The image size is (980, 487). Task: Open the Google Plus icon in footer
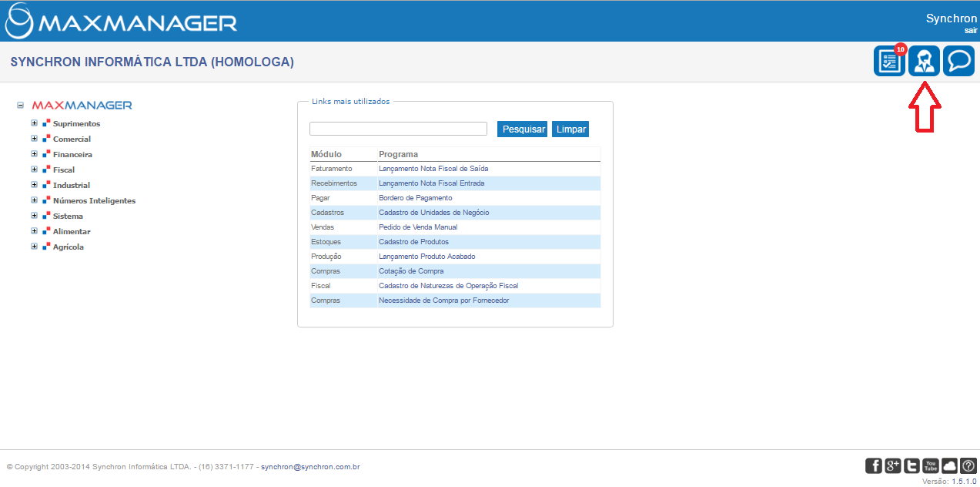893,465
